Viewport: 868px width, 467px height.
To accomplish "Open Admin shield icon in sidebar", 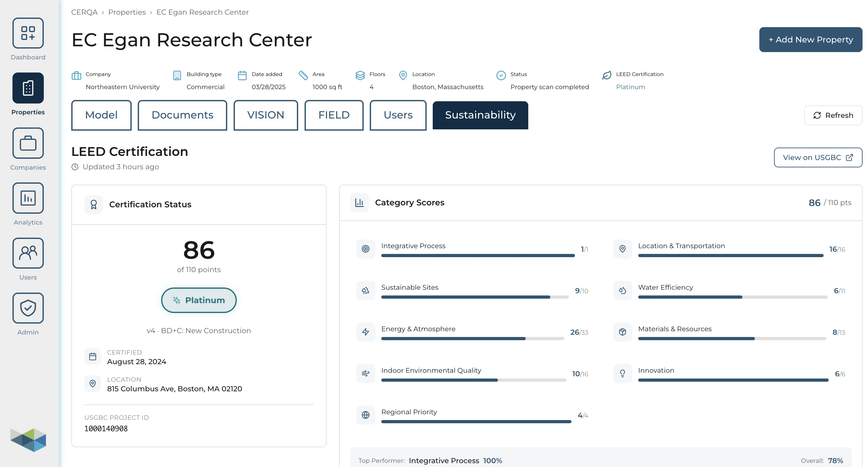I will 28,308.
